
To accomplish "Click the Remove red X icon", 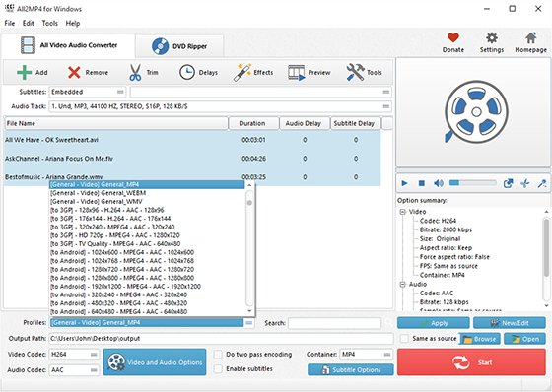I will [74, 73].
